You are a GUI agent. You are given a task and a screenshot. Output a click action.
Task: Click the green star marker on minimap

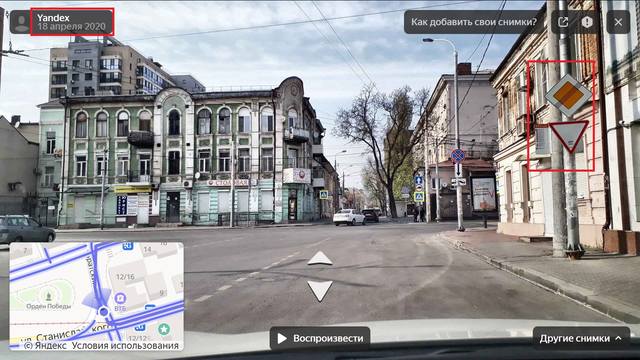point(164,329)
